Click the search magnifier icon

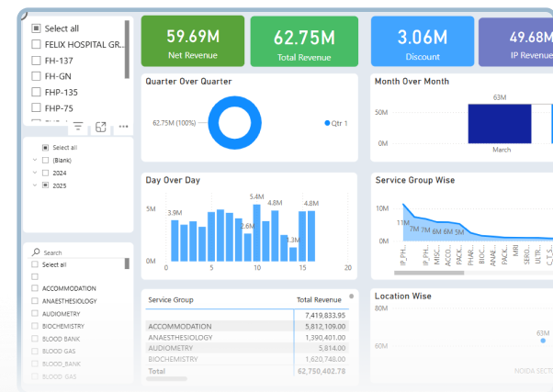click(37, 252)
